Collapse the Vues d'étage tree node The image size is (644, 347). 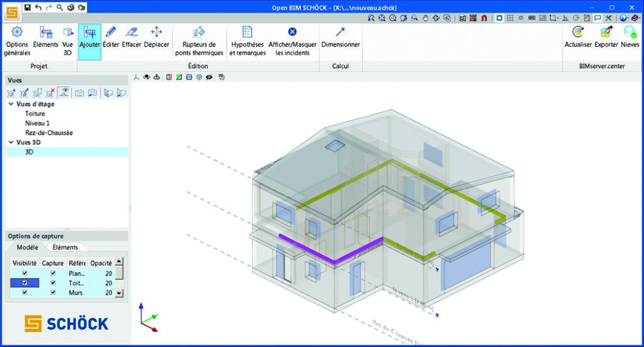point(11,104)
